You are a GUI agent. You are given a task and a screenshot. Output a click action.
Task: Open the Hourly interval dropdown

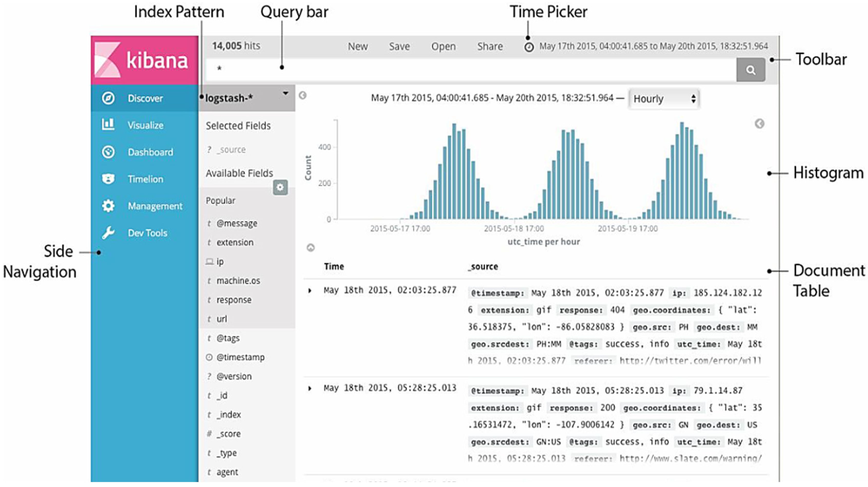point(664,99)
